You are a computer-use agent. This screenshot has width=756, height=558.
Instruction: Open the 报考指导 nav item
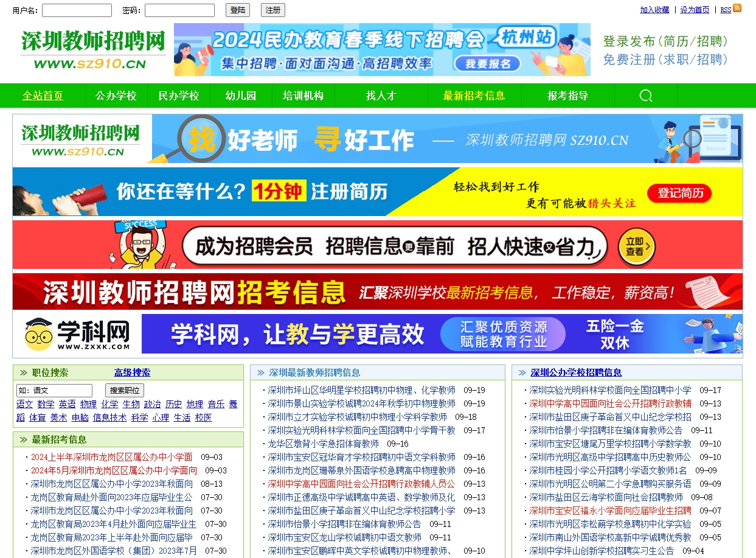tap(567, 96)
